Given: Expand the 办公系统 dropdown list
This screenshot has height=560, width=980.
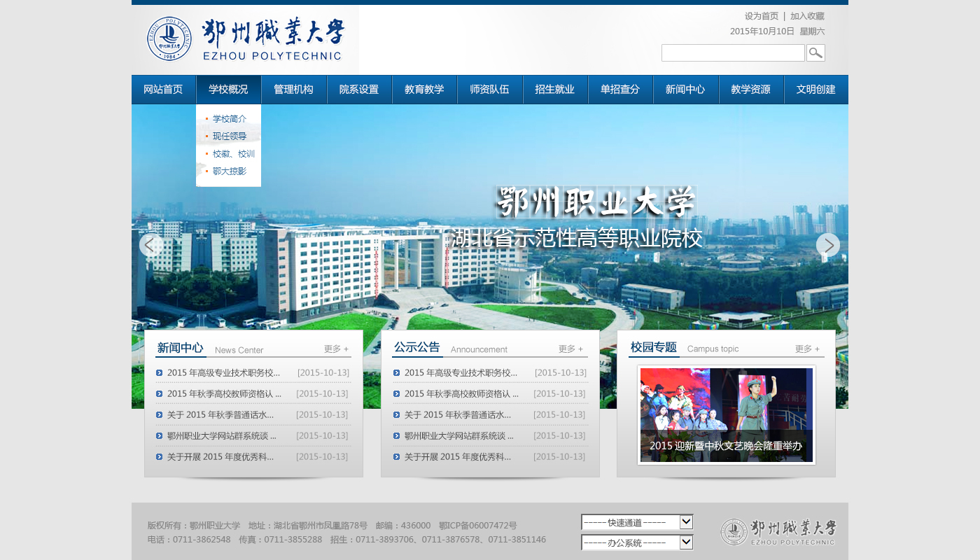Looking at the screenshot, I should tap(637, 542).
